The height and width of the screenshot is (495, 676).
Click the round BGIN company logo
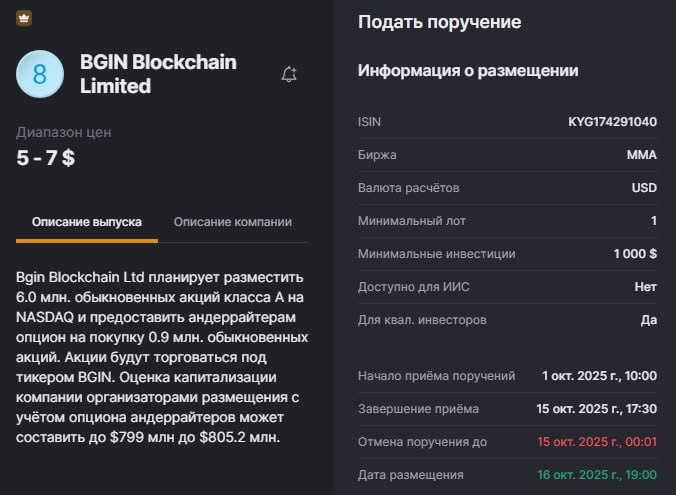click(40, 75)
